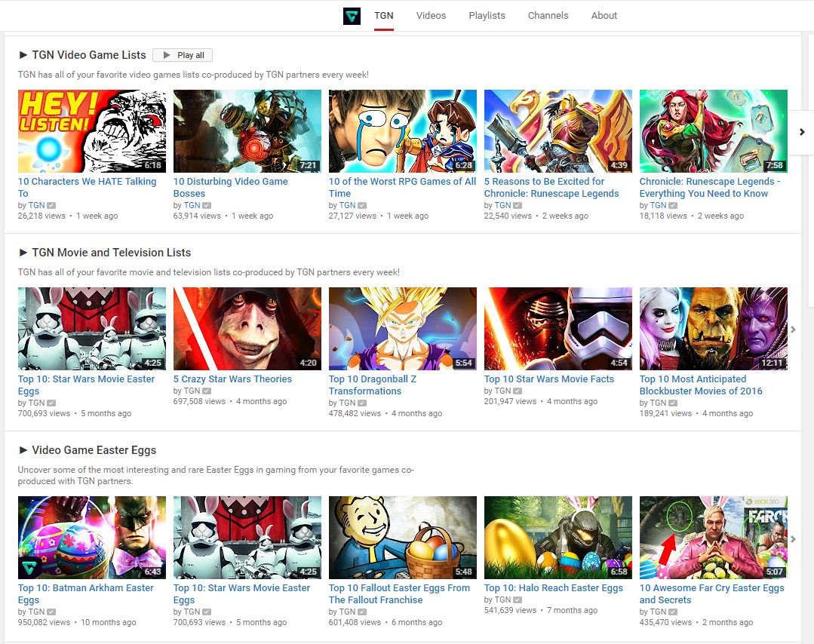The height and width of the screenshot is (644, 814).
Task: Click play triangle beside Movie and Television Lists
Action: [x=23, y=253]
